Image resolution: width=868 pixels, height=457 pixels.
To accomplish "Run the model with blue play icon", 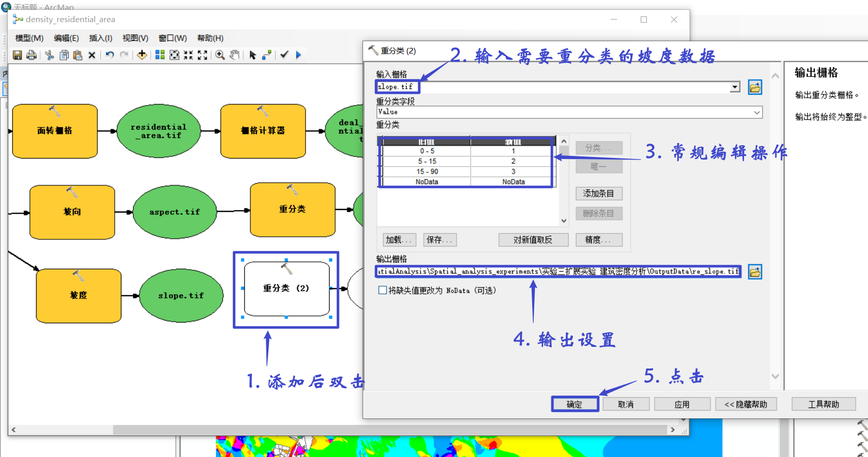I will [298, 55].
